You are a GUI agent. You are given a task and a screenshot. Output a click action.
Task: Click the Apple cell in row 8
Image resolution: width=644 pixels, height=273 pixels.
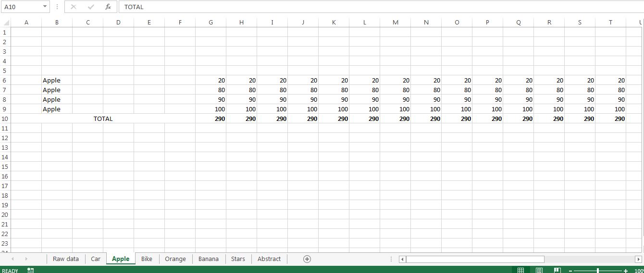[x=57, y=99]
